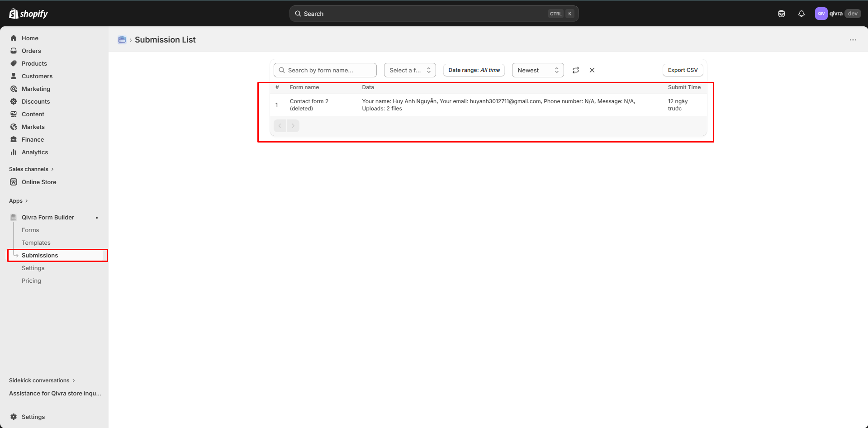868x428 pixels.
Task: Go to the next page of submissions
Action: pyautogui.click(x=293, y=126)
